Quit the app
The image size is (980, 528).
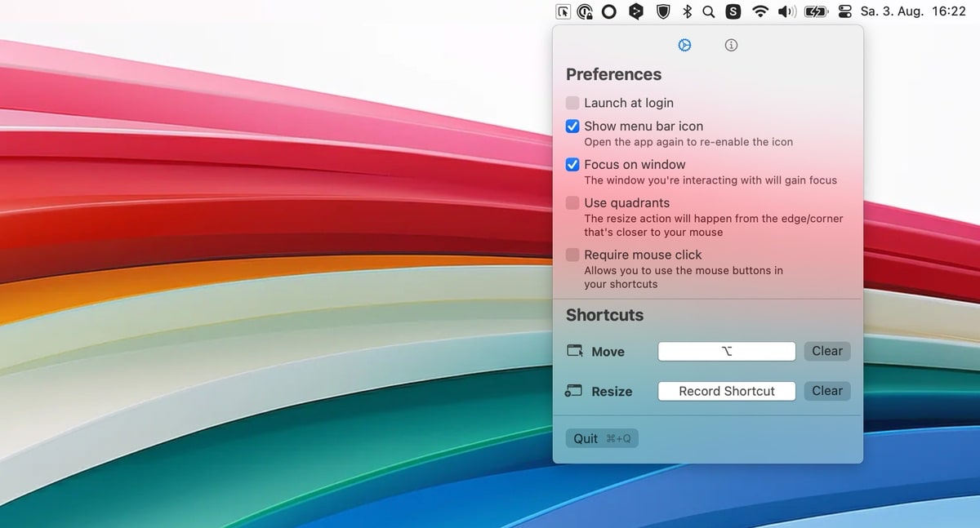(x=602, y=438)
